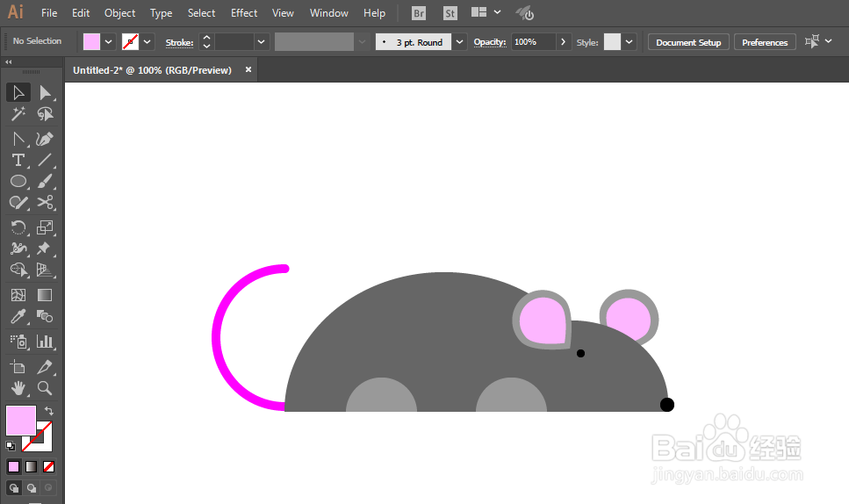Select the Artboard tool
The width and height of the screenshot is (849, 504).
coord(18,367)
